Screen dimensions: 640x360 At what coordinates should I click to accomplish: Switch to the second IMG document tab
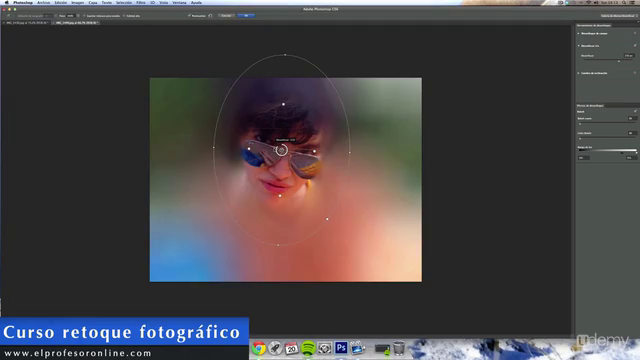76,23
